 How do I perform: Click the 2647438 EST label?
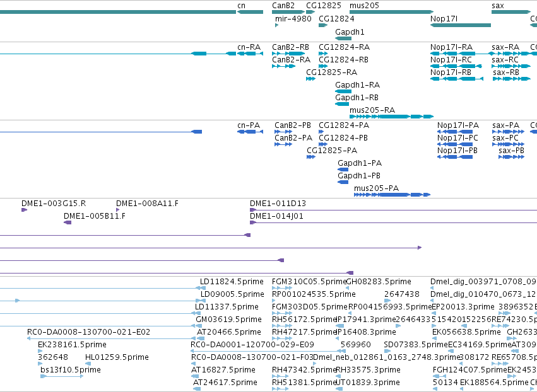click(x=402, y=294)
